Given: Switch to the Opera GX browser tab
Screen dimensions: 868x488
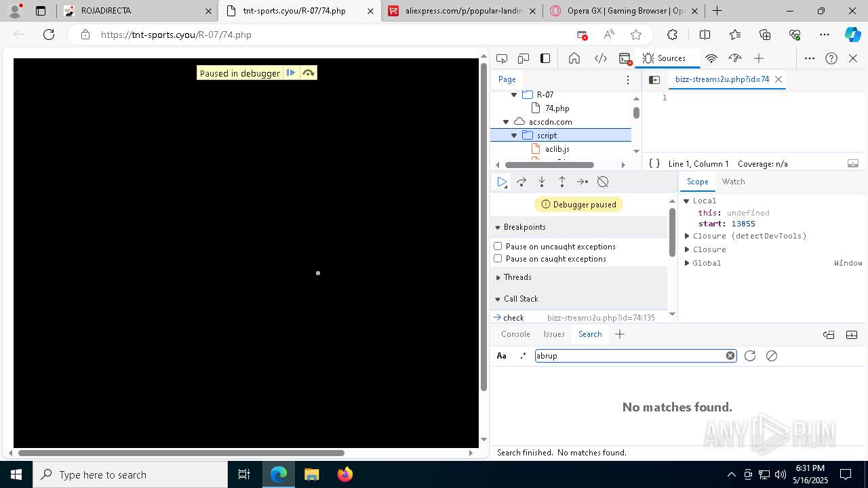Looking at the screenshot, I should click(x=623, y=11).
